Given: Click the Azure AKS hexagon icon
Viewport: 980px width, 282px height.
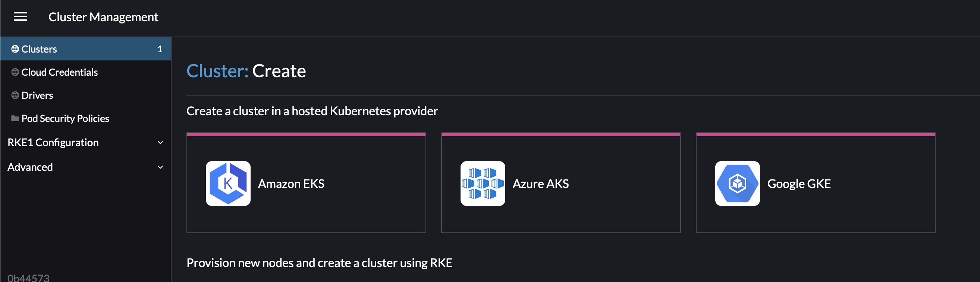Looking at the screenshot, I should [x=483, y=184].
